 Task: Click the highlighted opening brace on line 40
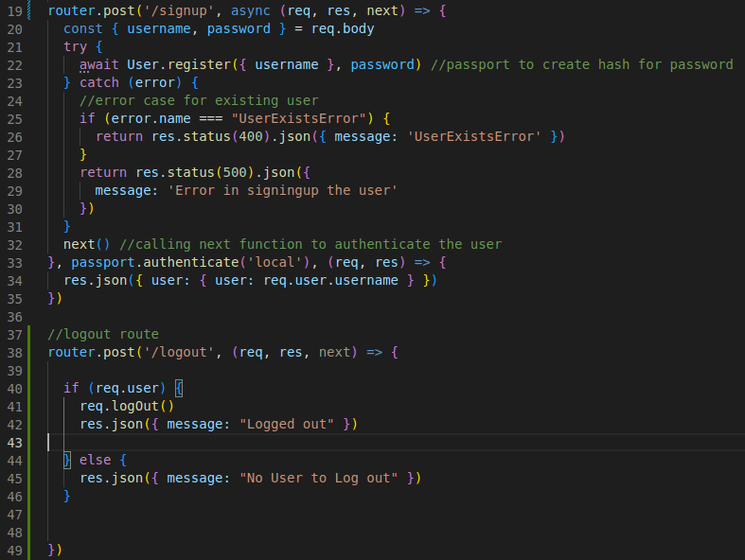pos(179,388)
